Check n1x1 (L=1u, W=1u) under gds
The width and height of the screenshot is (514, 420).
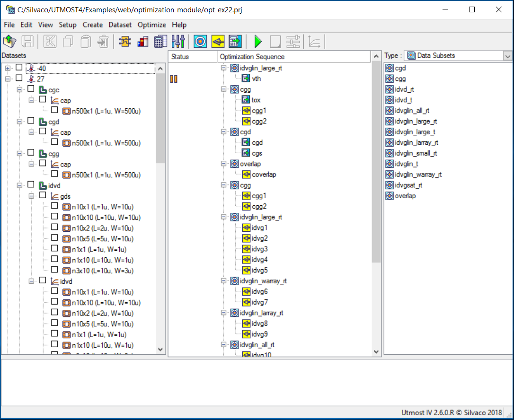point(54,248)
